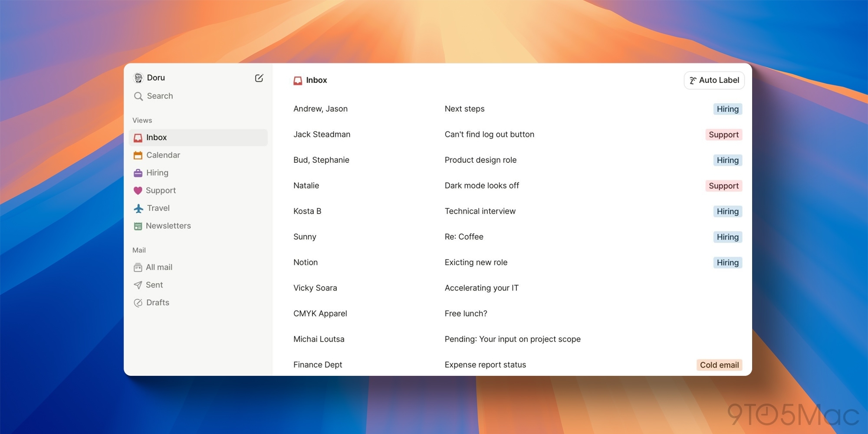Click the Cold email label tag
Image resolution: width=868 pixels, height=434 pixels.
pos(719,365)
